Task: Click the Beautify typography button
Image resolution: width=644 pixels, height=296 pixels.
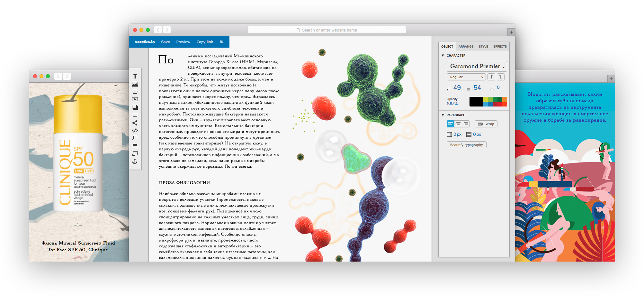Action: tap(466, 145)
